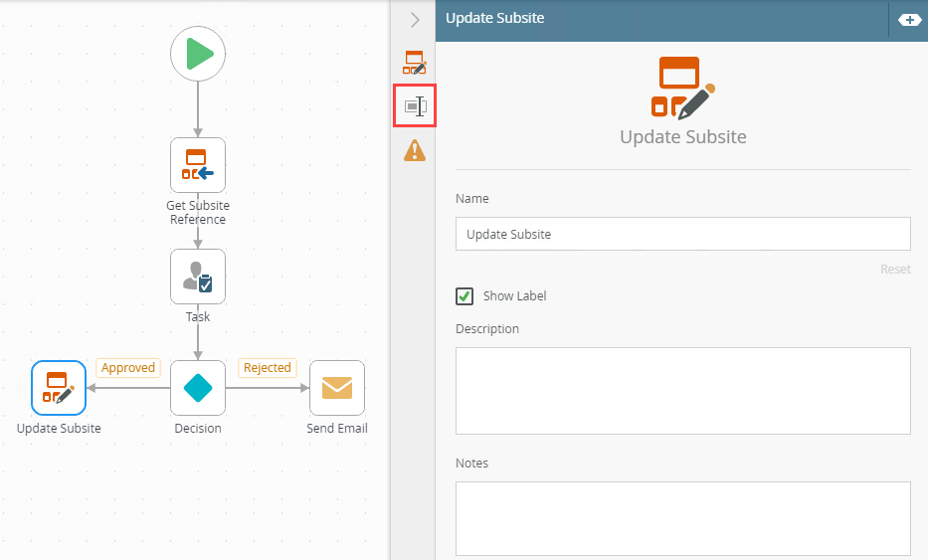The height and width of the screenshot is (560, 928).
Task: Click the Rejected outcome label
Action: [267, 368]
